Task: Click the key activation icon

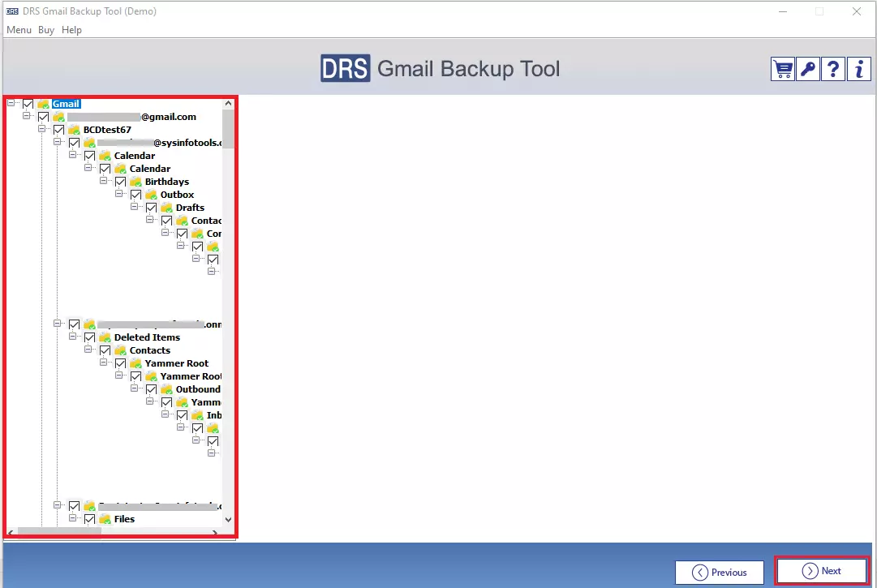Action: (x=808, y=69)
